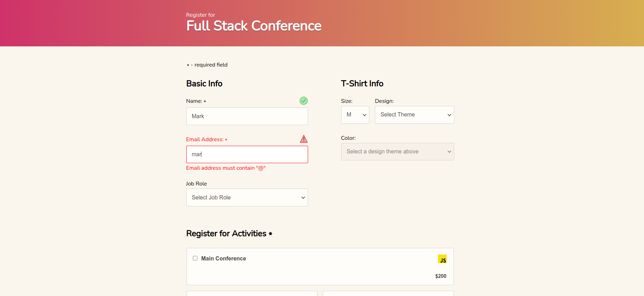Click the T-Shirt Info heading
Viewport: 644px width, 296px height.
pos(362,84)
